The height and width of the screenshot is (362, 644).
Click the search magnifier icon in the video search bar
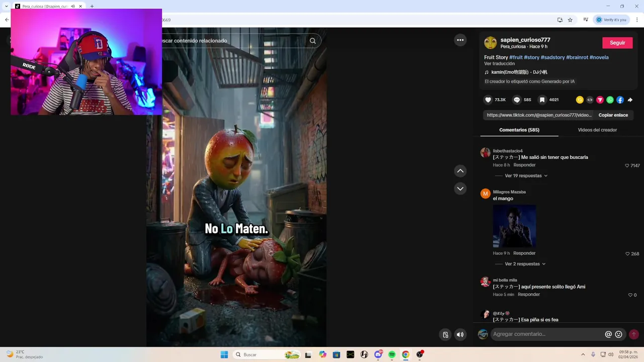point(312,41)
